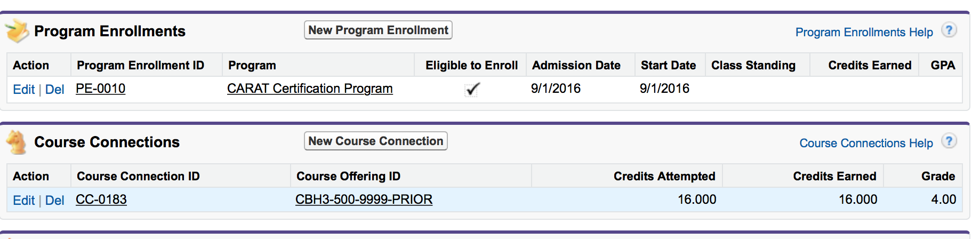980x239 pixels.
Task: Click New Program Enrollment button
Action: 378,30
